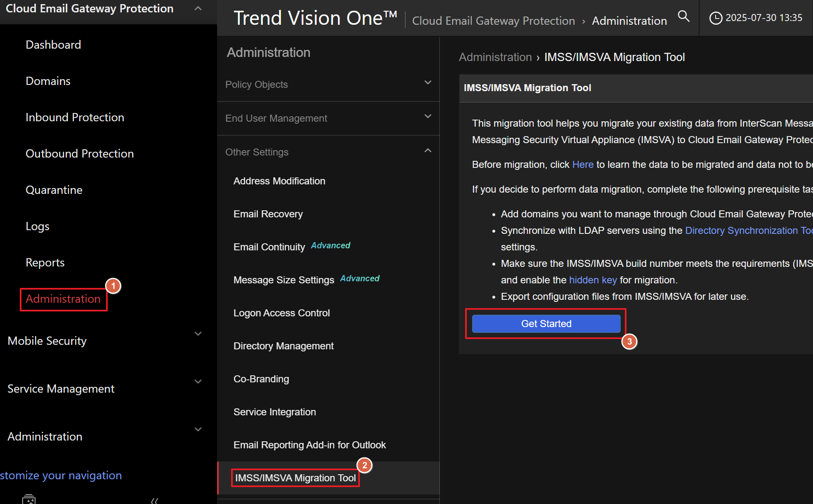
Task: Open IMSS/IMSVA Migration Tool menu item
Action: [x=295, y=478]
